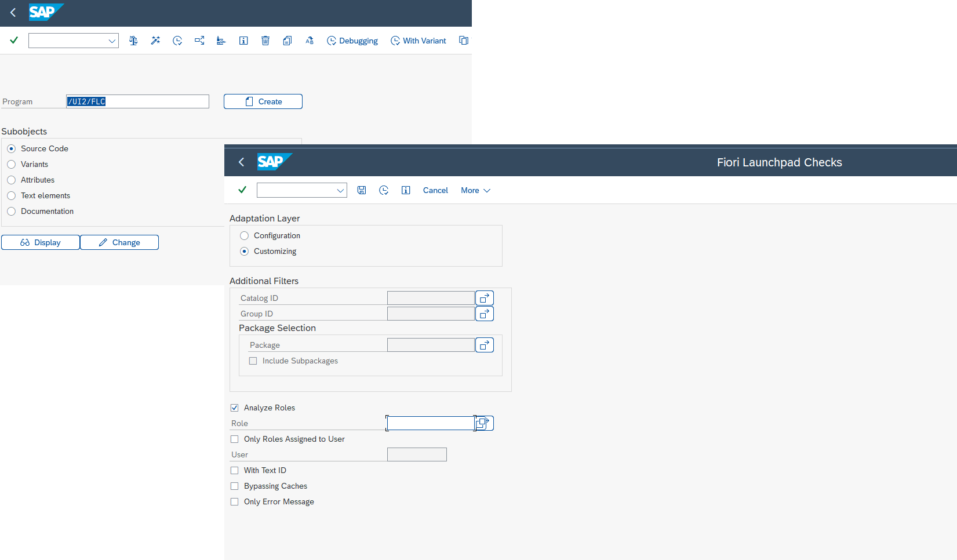This screenshot has height=560, width=957.
Task: Select the Customizing adaptation layer
Action: click(x=245, y=251)
